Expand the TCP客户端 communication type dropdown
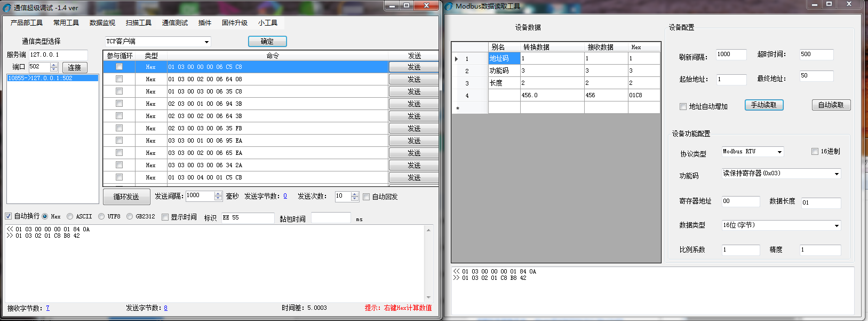 [x=206, y=42]
